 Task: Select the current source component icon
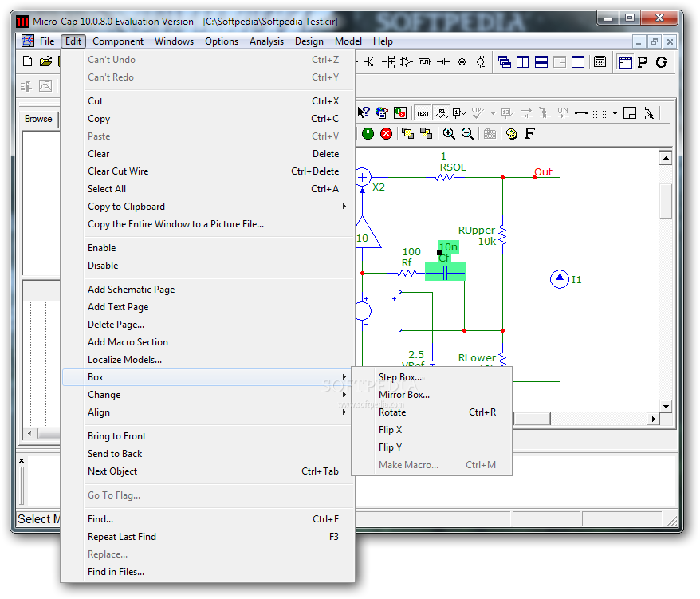click(x=462, y=61)
